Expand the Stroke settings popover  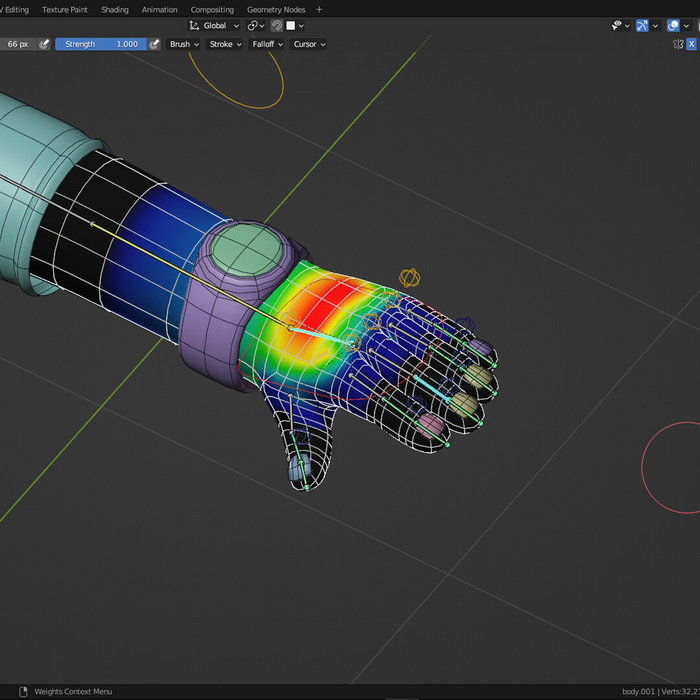pos(225,44)
